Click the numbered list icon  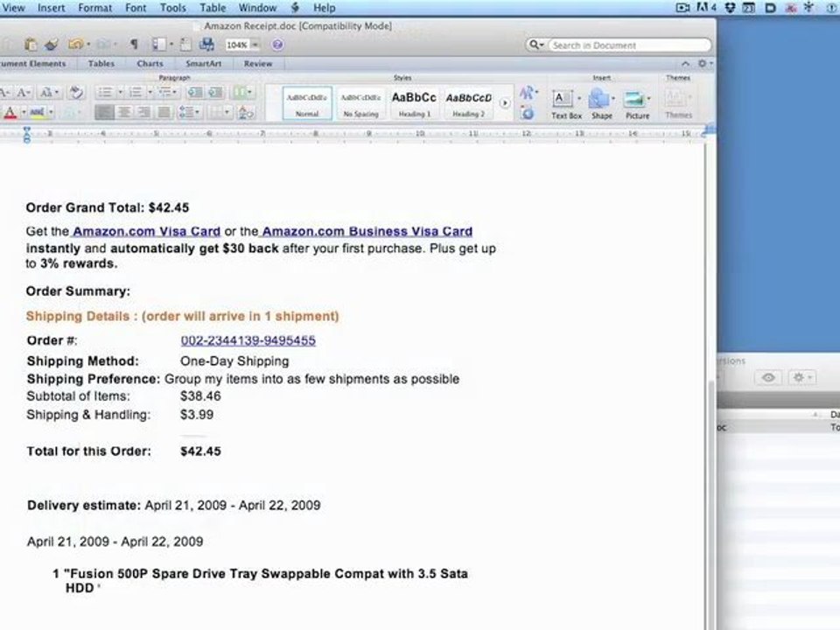click(x=136, y=92)
